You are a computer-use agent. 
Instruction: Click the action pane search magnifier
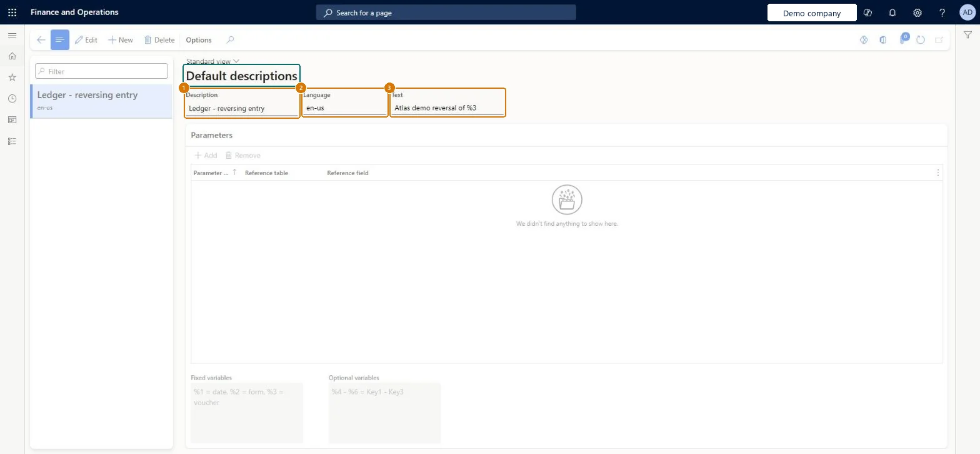pyautogui.click(x=230, y=40)
